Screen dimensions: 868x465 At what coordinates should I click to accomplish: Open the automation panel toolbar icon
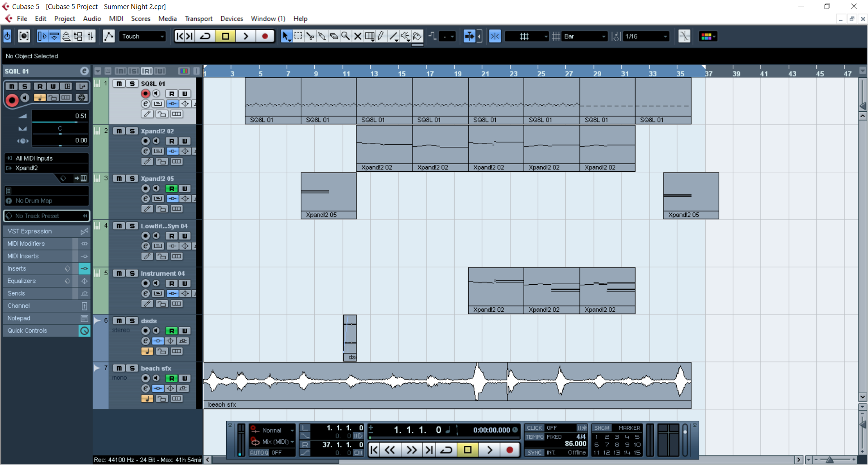[x=109, y=36]
